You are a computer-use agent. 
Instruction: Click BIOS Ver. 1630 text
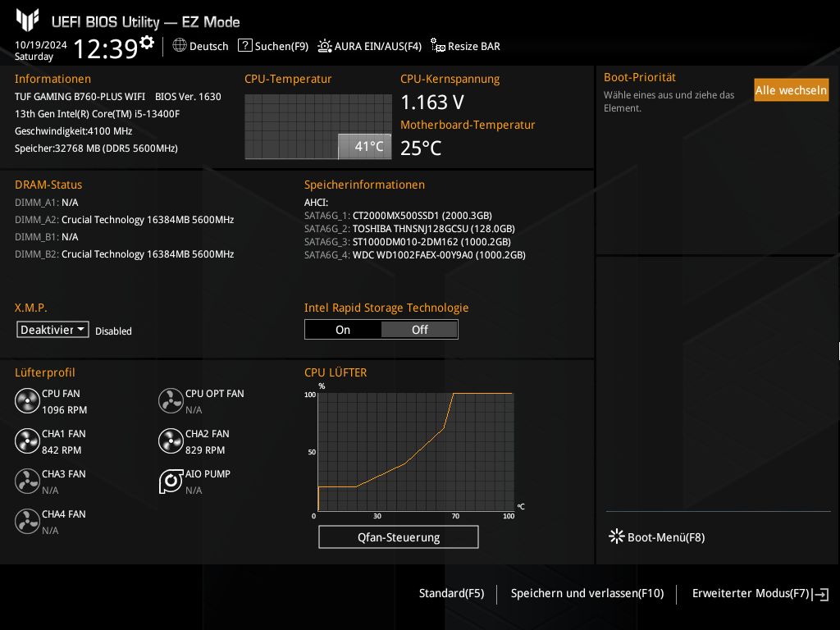coord(188,97)
